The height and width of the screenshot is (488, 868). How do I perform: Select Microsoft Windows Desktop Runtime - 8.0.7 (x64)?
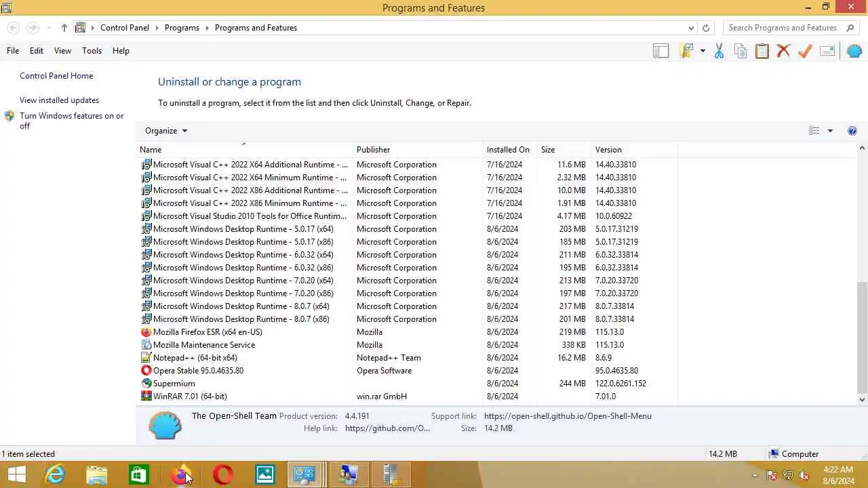click(x=407, y=306)
